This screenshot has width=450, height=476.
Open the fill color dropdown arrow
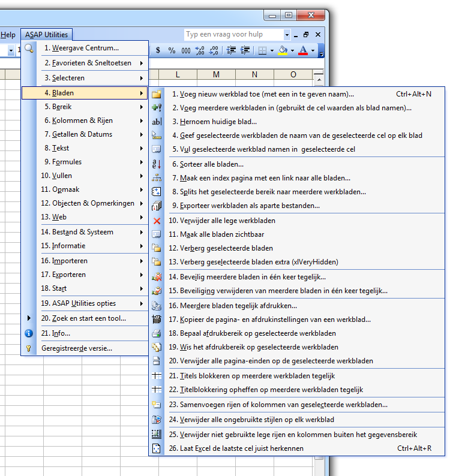pyautogui.click(x=292, y=50)
